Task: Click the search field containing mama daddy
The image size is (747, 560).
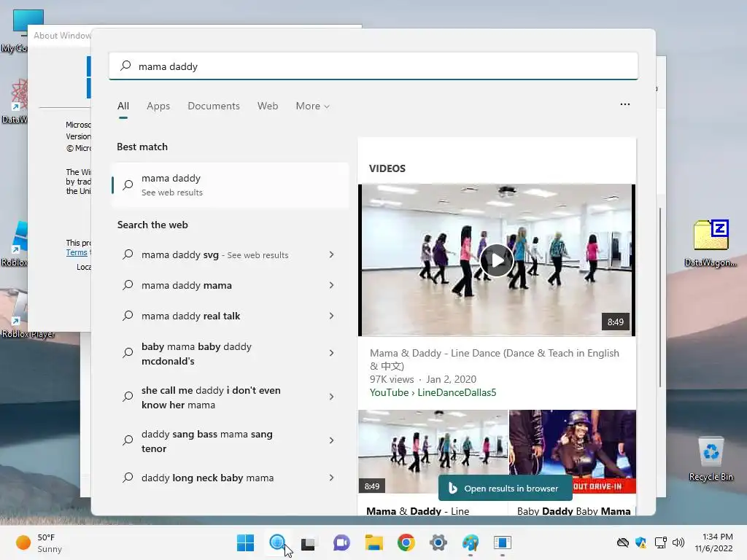Action: 373,66
